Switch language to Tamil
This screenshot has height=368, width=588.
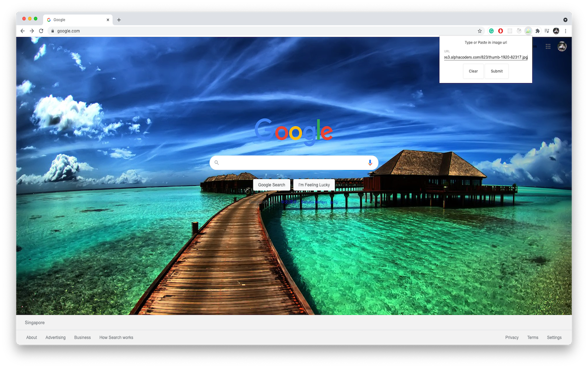334,202
